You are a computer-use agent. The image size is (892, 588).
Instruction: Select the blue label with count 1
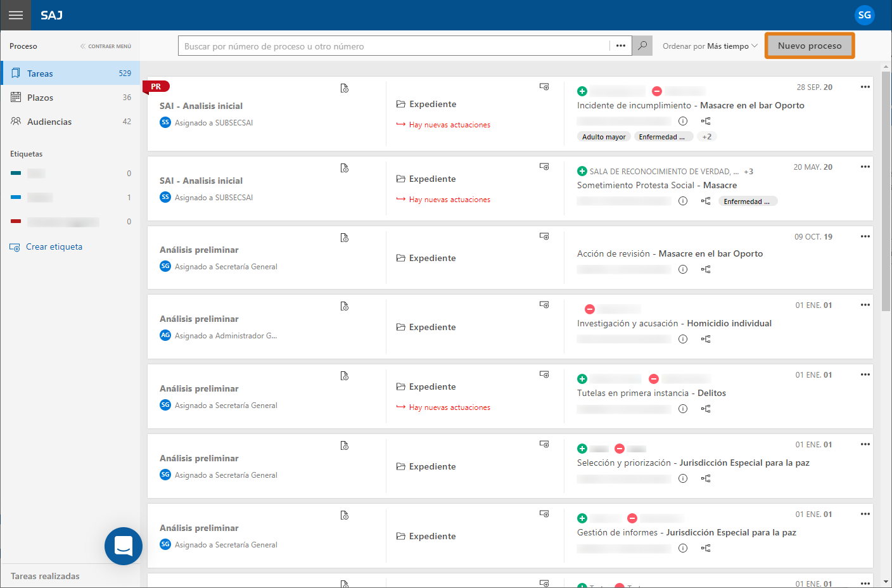[x=70, y=198]
